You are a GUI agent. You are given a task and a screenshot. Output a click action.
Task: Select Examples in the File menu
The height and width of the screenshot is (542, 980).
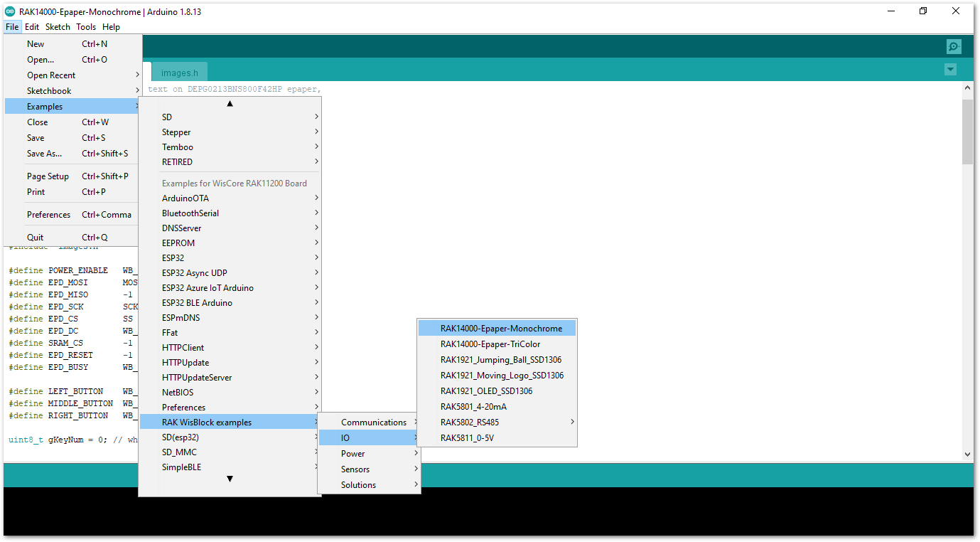(72, 107)
